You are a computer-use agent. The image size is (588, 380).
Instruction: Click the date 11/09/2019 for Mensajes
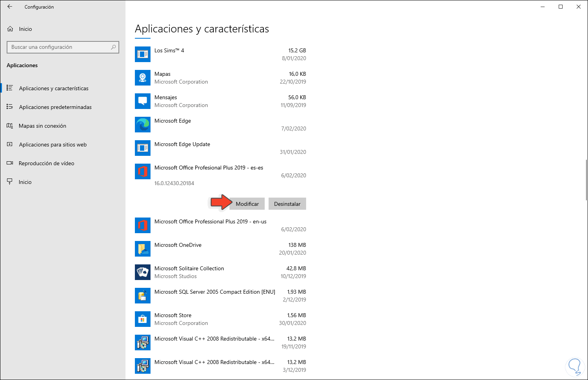293,105
